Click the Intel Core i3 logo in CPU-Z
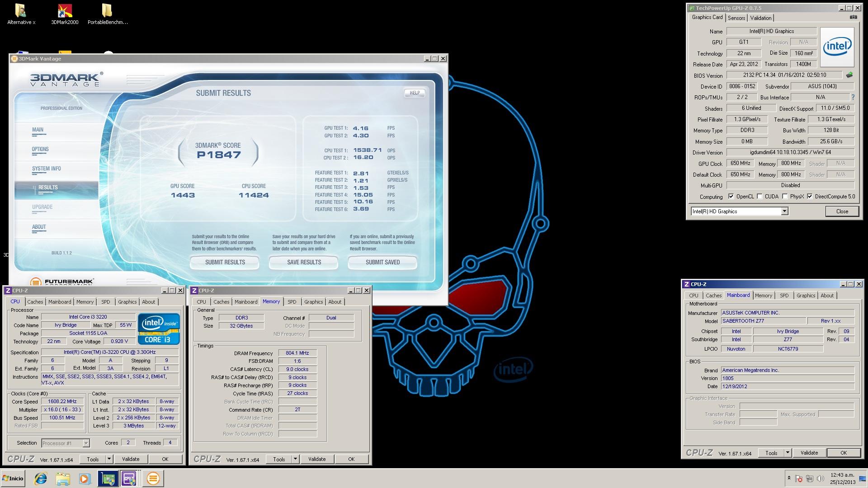 click(x=159, y=328)
